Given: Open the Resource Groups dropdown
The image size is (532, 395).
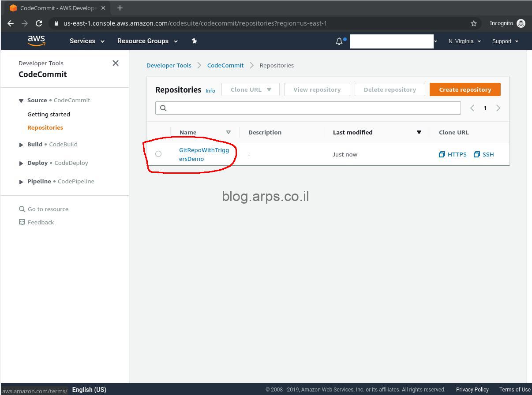Looking at the screenshot, I should tap(147, 41).
